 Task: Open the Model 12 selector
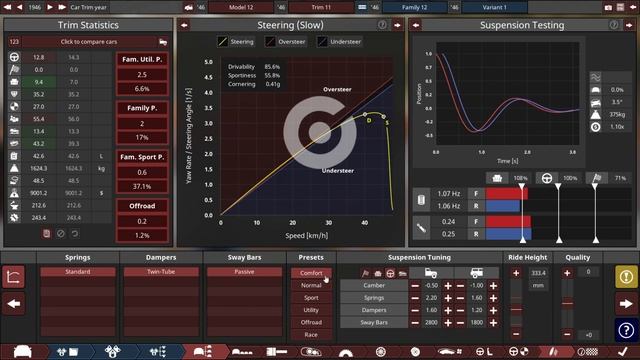click(x=241, y=7)
